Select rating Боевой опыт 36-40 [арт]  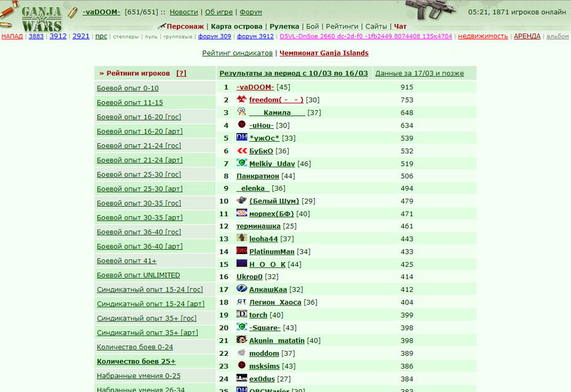click(x=139, y=247)
